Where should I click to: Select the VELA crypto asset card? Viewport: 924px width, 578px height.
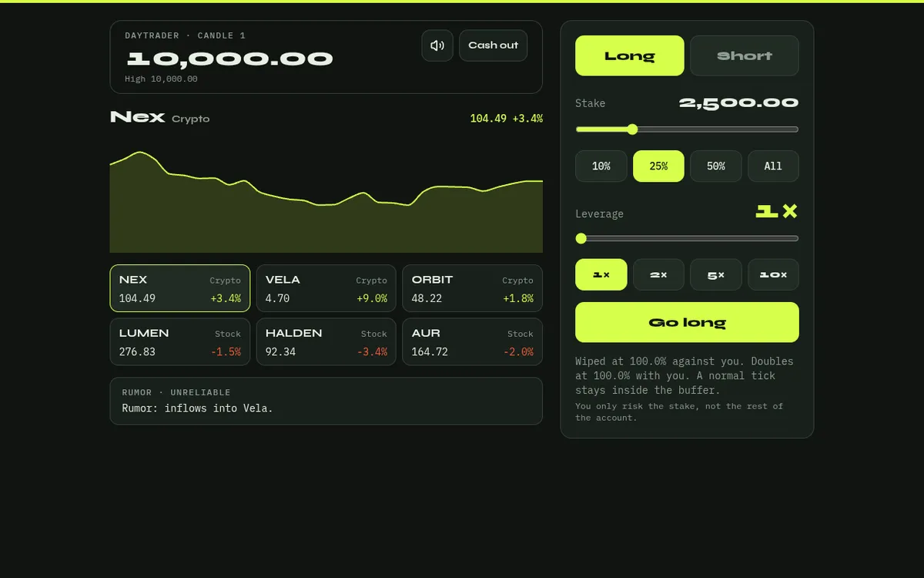[326, 288]
